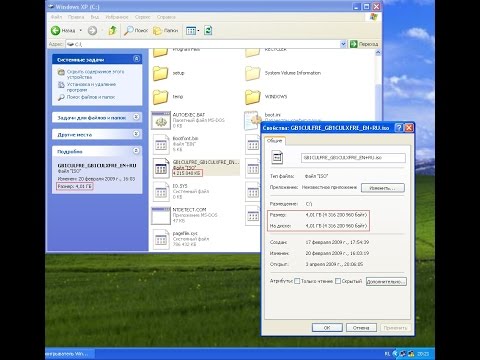Select the AUTOEXEC.BAT file icon
Image resolution: width=480 pixels, height=360 pixels.
tap(161, 120)
